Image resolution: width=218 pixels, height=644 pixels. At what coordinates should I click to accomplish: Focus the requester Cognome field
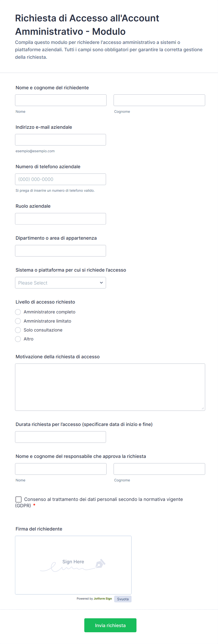pyautogui.click(x=159, y=100)
